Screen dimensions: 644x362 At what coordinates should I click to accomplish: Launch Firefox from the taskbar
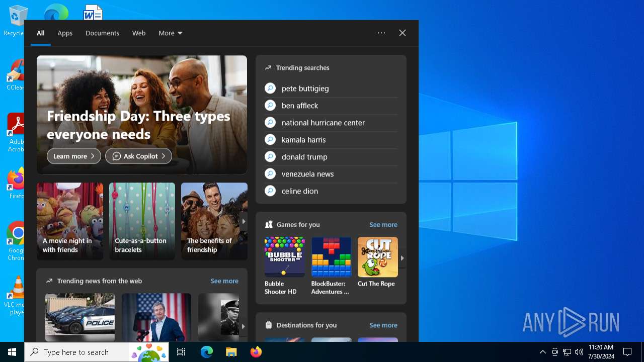256,352
